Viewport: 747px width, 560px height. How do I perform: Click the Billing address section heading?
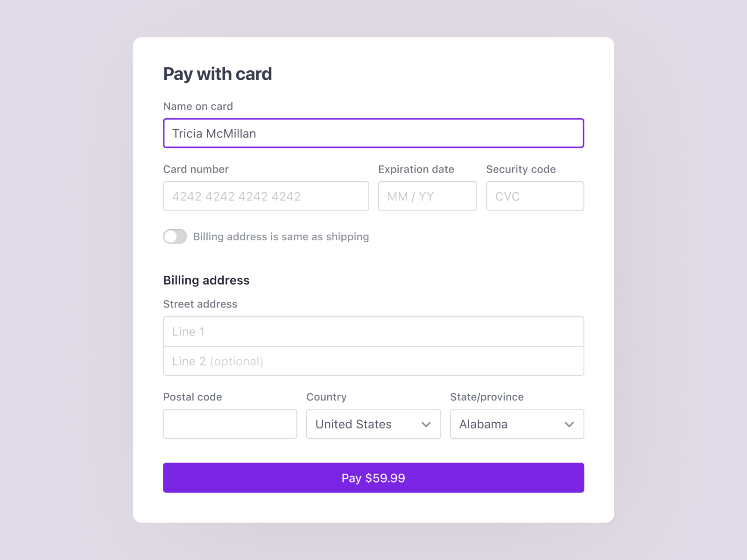[x=206, y=280]
